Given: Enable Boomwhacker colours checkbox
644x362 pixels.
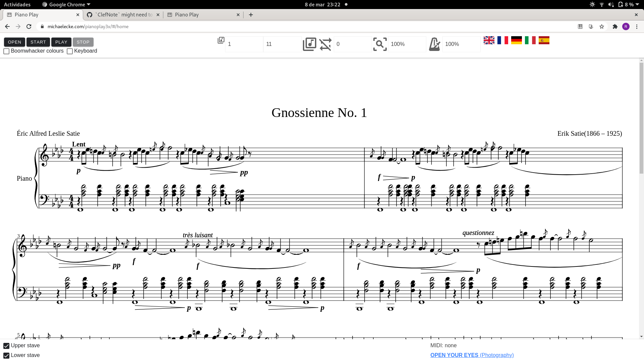Looking at the screenshot, I should pos(6,51).
